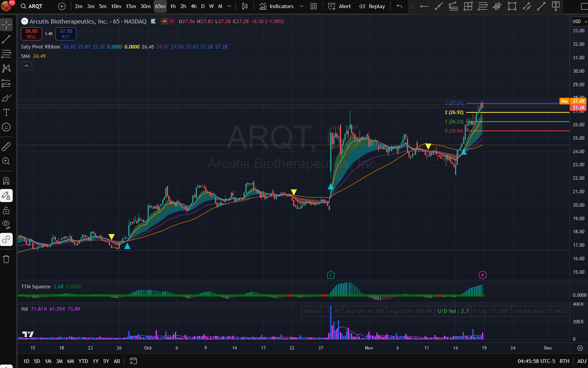The height and width of the screenshot is (368, 588).
Task: Open the timezone selector showing UTC-5
Action: point(536,361)
